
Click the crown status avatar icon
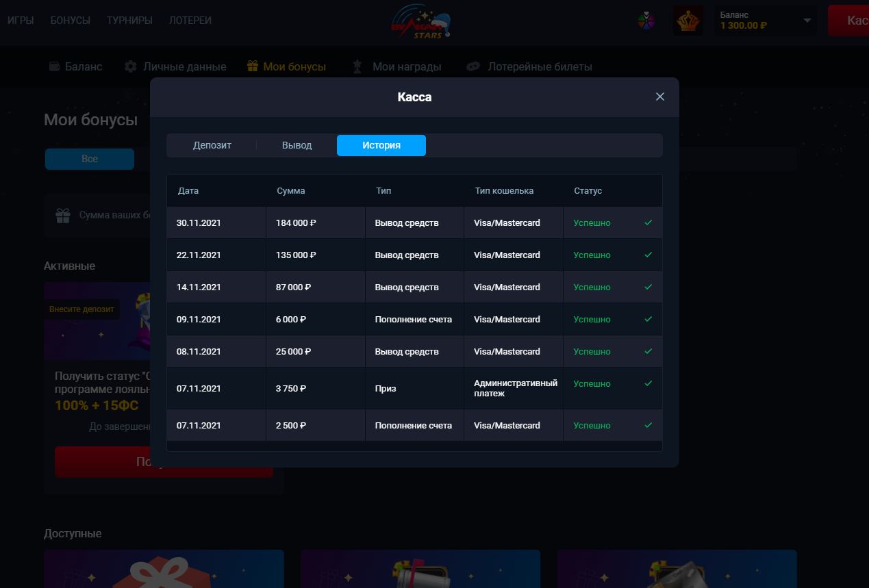click(688, 21)
